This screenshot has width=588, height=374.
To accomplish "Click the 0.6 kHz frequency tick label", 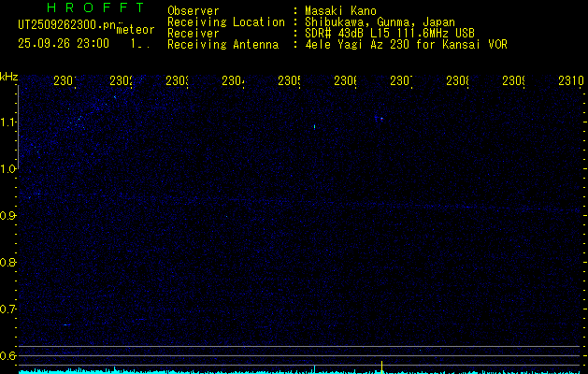I will click(9, 356).
